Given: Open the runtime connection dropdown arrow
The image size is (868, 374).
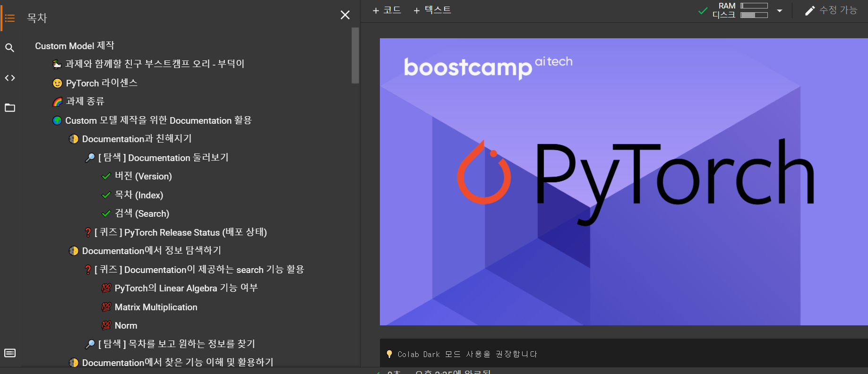Looking at the screenshot, I should pos(780,10).
